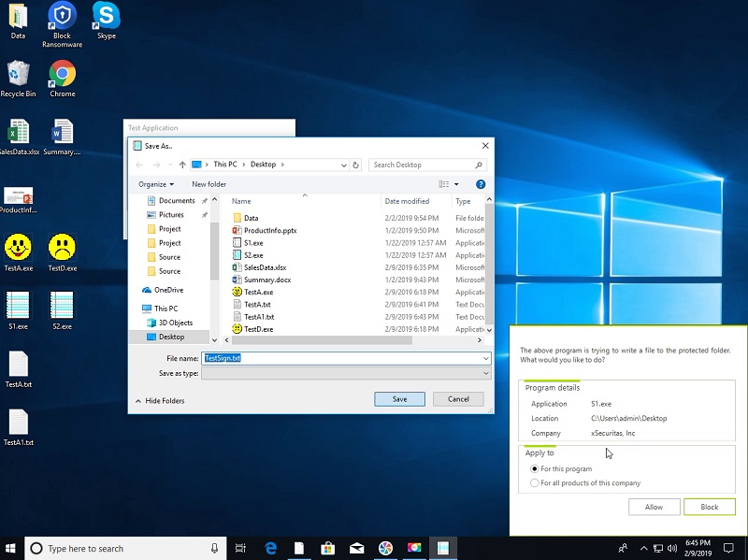Viewport: 748px width, 560px height.
Task: Select the TestA.exe smiley desktop icon
Action: [18, 252]
